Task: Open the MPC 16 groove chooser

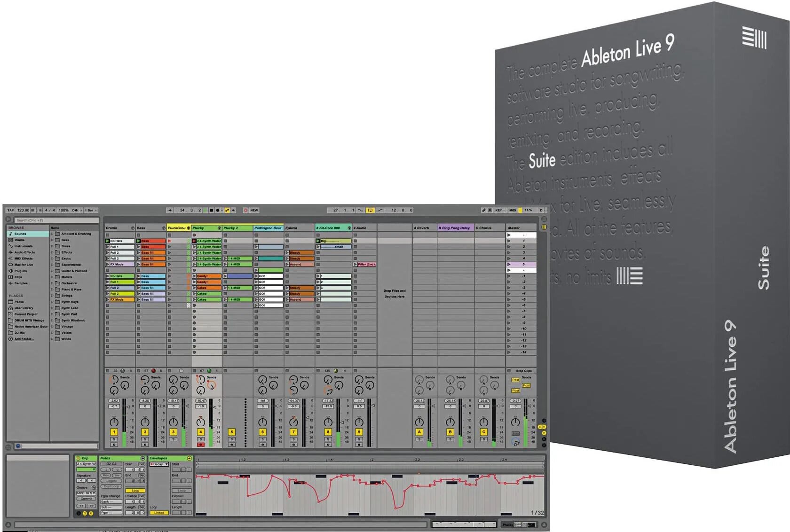Action: coord(86,493)
